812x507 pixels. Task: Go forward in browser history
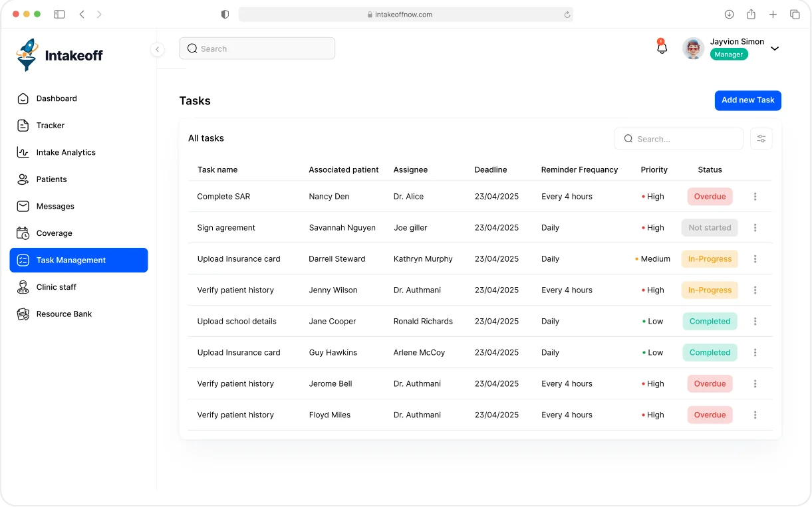(x=99, y=14)
